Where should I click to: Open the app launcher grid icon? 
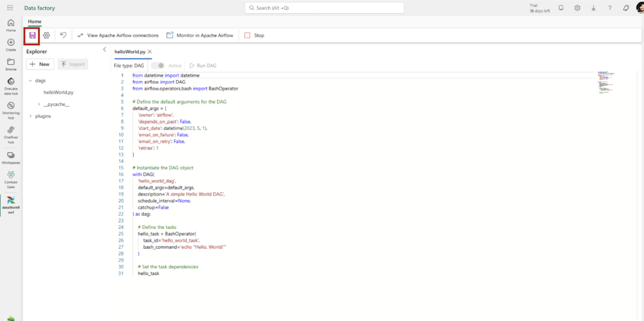pos(10,8)
